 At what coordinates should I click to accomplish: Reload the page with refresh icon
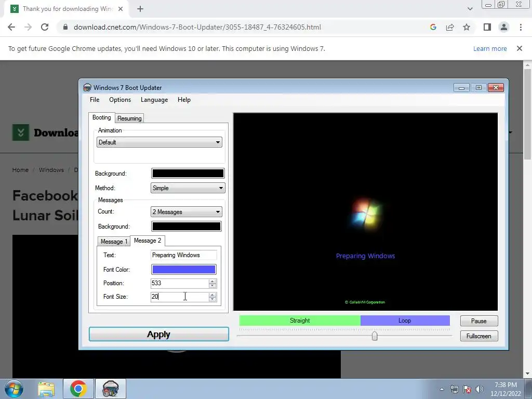point(45,27)
